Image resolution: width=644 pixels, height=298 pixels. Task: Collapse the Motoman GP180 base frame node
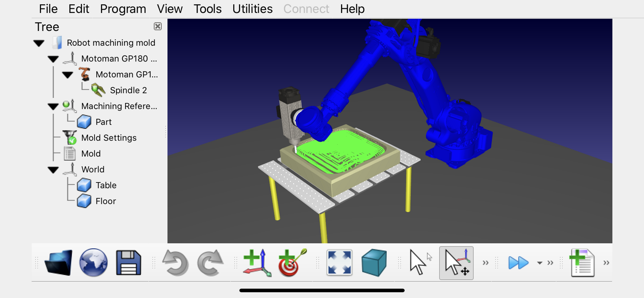(53, 59)
